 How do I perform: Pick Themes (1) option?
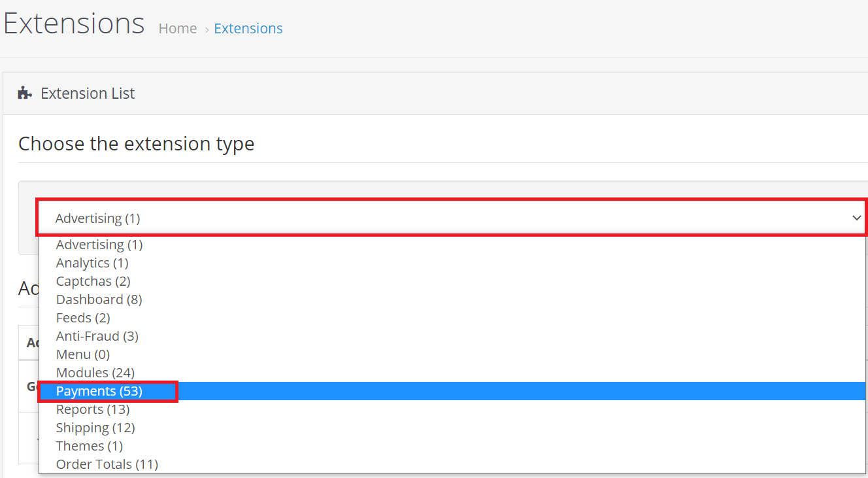(x=90, y=446)
